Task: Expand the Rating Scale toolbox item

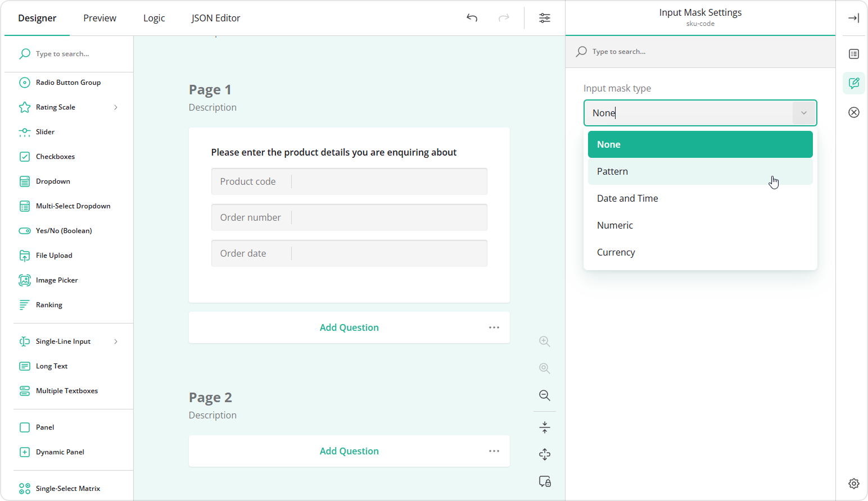Action: (x=116, y=107)
